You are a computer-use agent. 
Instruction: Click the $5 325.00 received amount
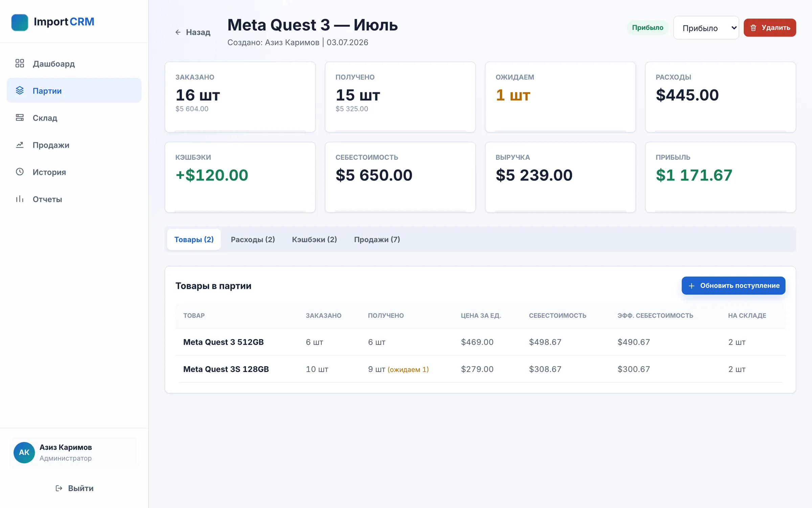[352, 109]
